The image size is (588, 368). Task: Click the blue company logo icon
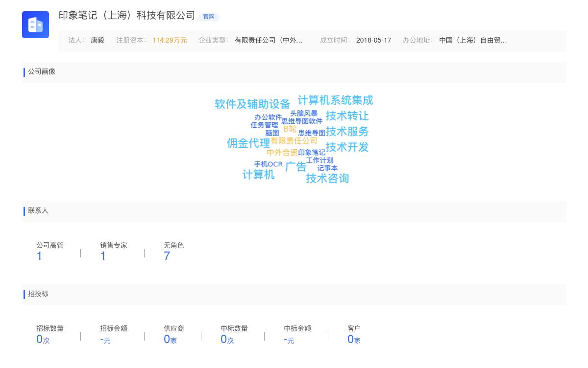click(35, 24)
